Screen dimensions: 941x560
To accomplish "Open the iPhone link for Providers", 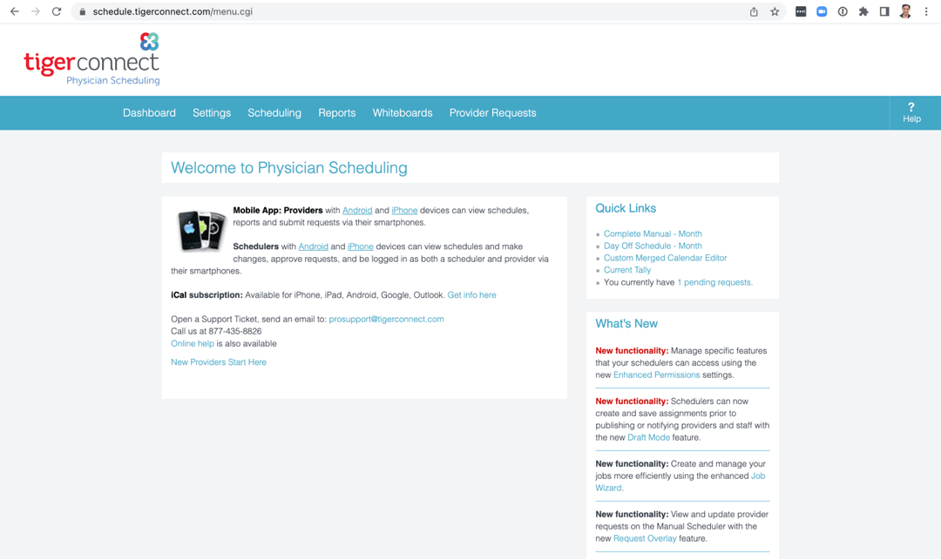I will 404,211.
